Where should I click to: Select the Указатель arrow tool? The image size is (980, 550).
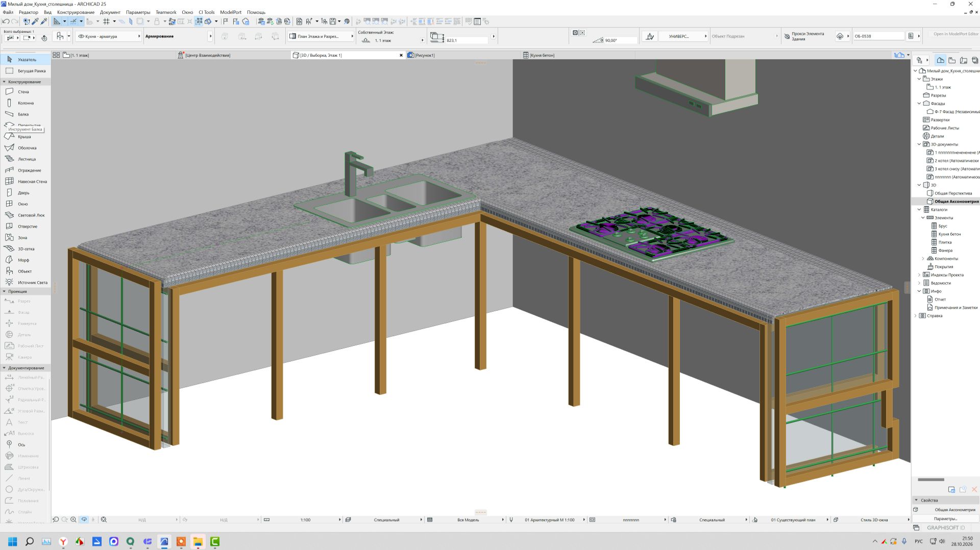[x=24, y=60]
